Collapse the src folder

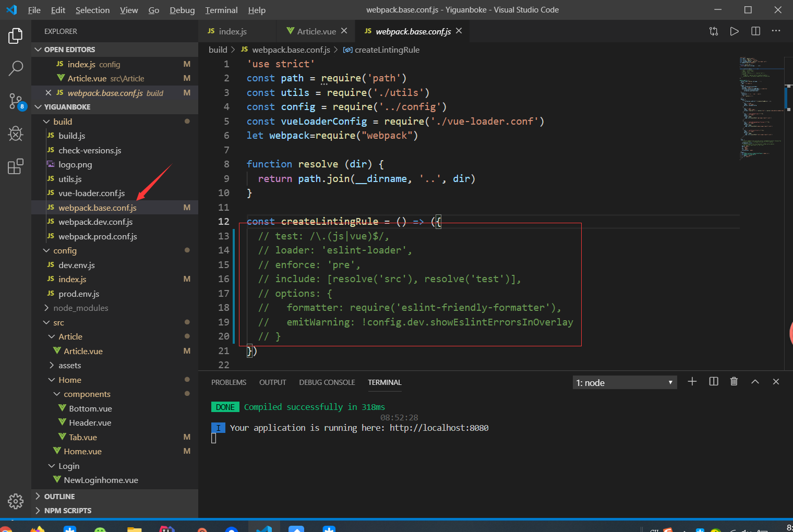point(115,323)
